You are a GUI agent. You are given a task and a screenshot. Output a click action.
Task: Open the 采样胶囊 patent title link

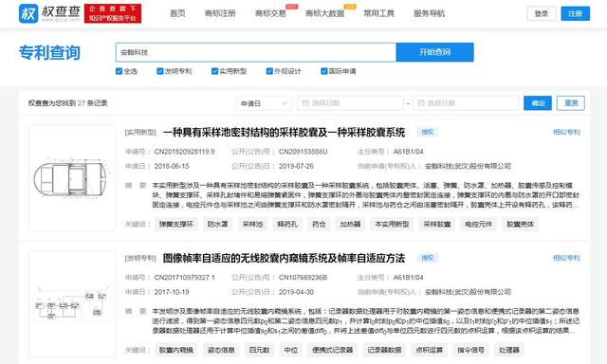pos(284,133)
